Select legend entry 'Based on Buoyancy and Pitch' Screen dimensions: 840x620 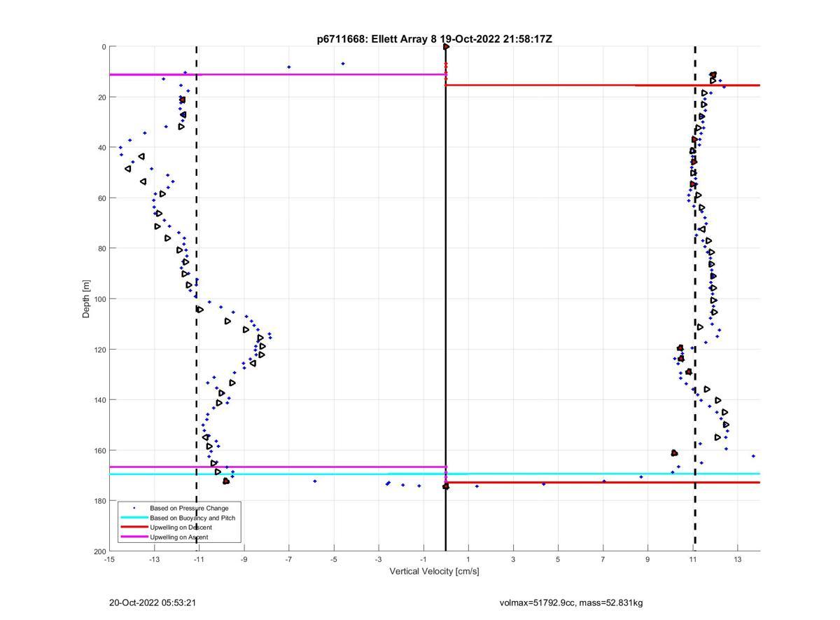[192, 518]
